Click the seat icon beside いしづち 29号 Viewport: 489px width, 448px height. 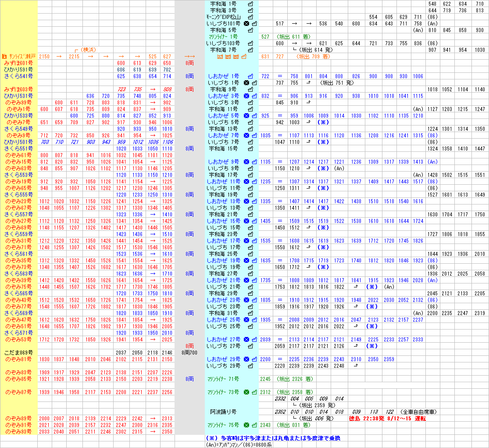pos(250,366)
